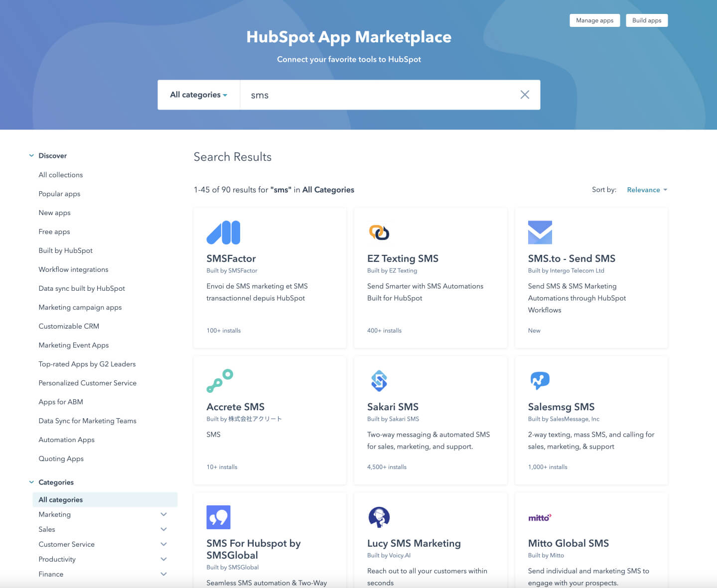Open Personalized Customer Service
Image resolution: width=717 pixels, height=588 pixels.
pyautogui.click(x=88, y=383)
